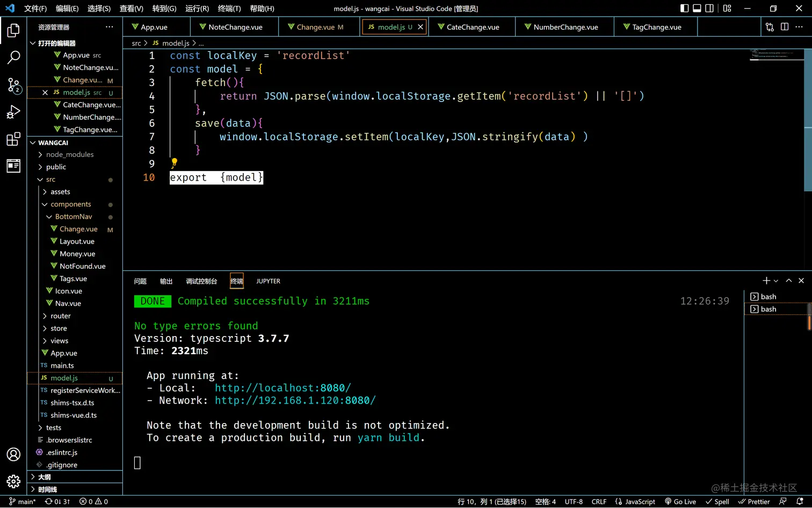Toggle primary sidebar layout button
This screenshot has width=812, height=508.
click(x=684, y=8)
